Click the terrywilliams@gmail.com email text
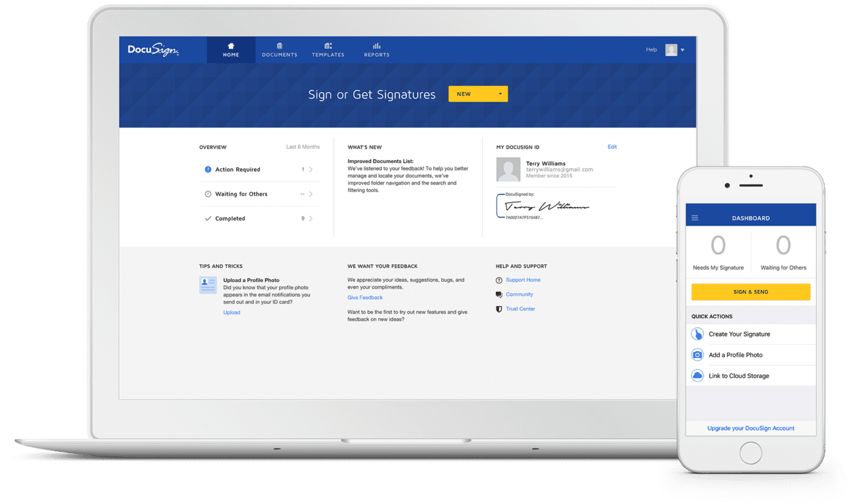 (560, 170)
